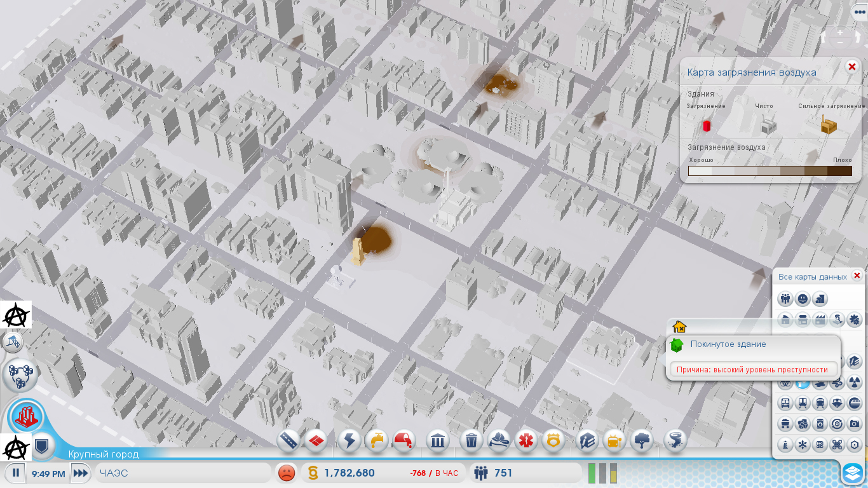Show the wind data map
This screenshot has width=868, height=488.
coord(837,382)
